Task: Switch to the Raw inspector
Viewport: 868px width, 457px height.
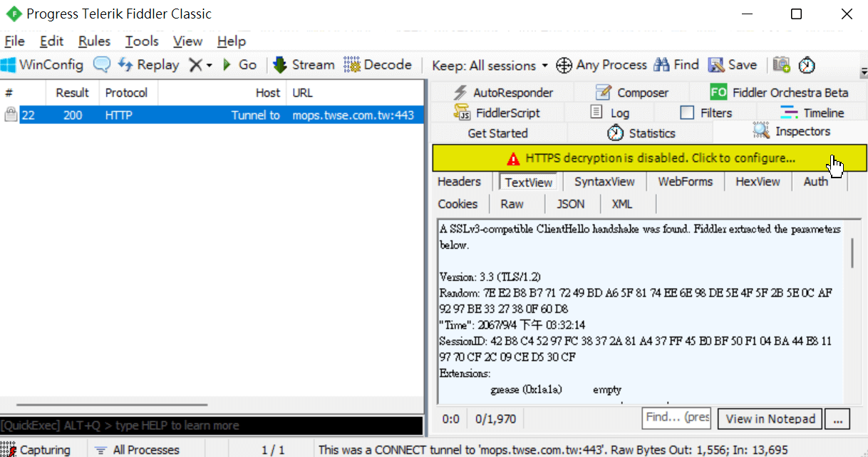Action: point(512,204)
